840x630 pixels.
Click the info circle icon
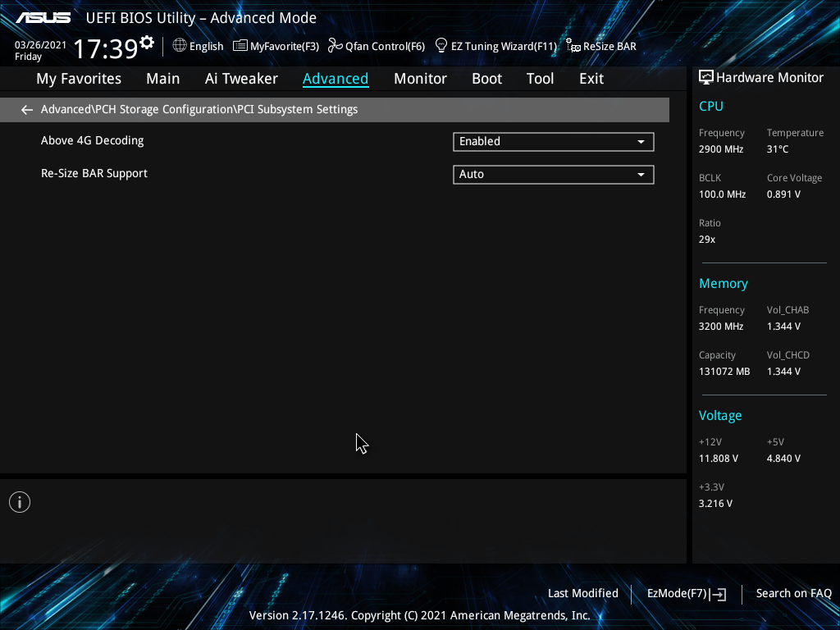20,502
